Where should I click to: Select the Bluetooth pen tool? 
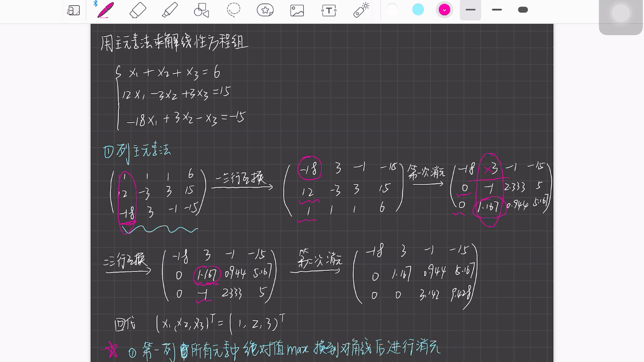104,10
